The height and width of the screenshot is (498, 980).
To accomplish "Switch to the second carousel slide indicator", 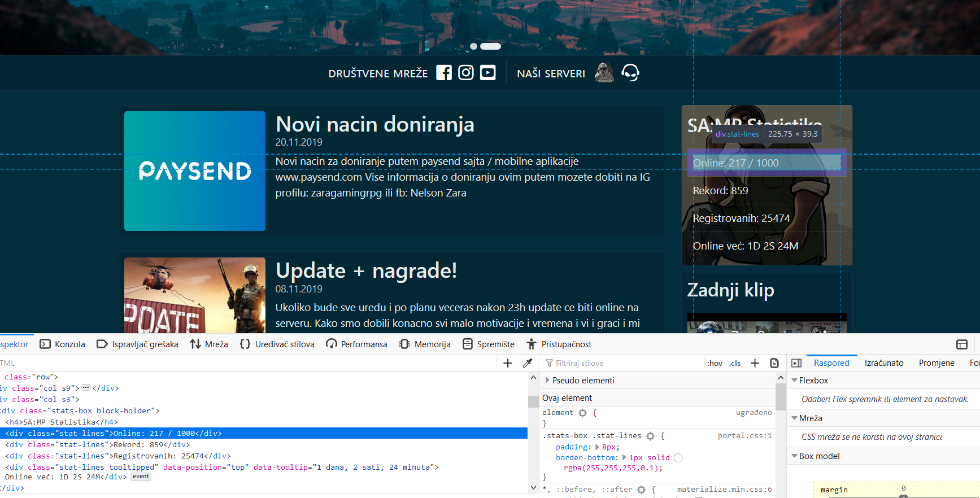I will (490, 46).
